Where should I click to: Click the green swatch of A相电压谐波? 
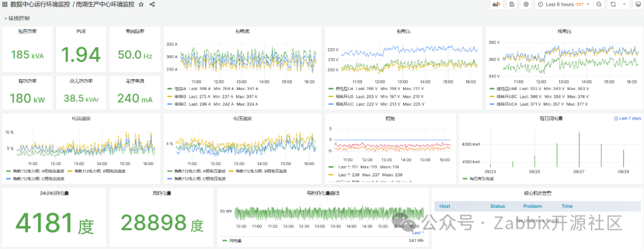tap(169, 170)
